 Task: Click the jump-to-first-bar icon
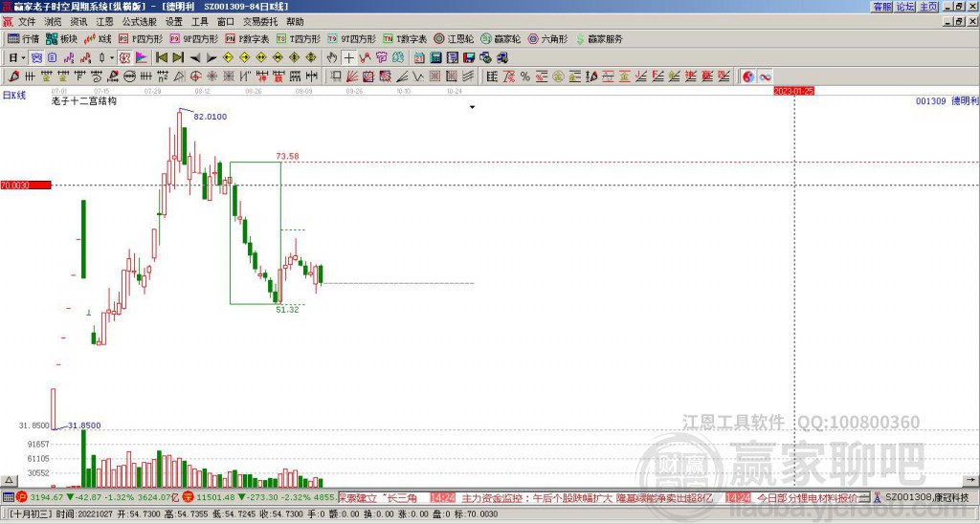tap(161, 57)
